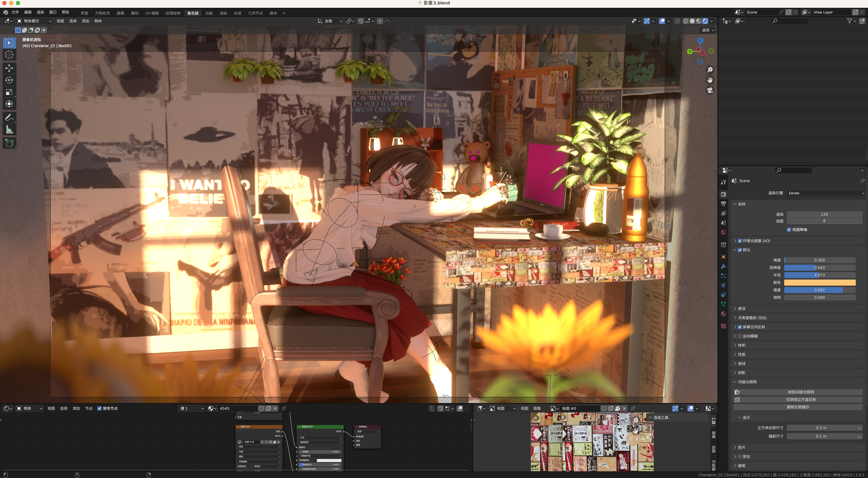Uncheck 视图降噪 viewport denoising
Viewport: 868px width, 478px height.
789,230
